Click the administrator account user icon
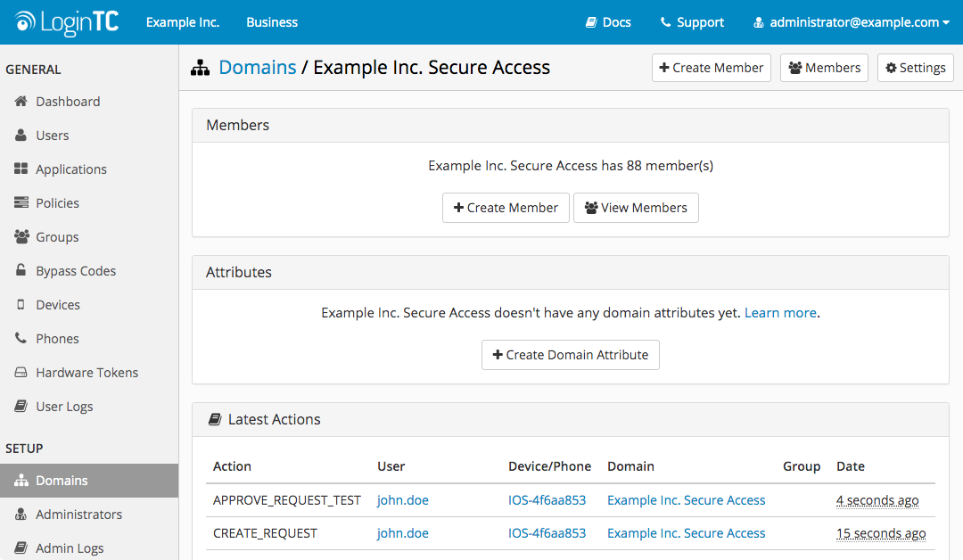Image resolution: width=963 pixels, height=560 pixels. point(759,22)
